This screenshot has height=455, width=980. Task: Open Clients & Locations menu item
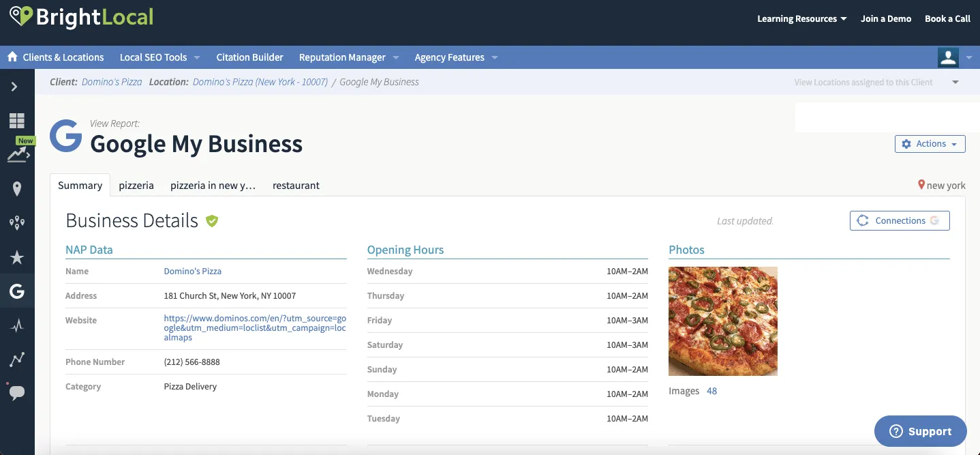63,57
